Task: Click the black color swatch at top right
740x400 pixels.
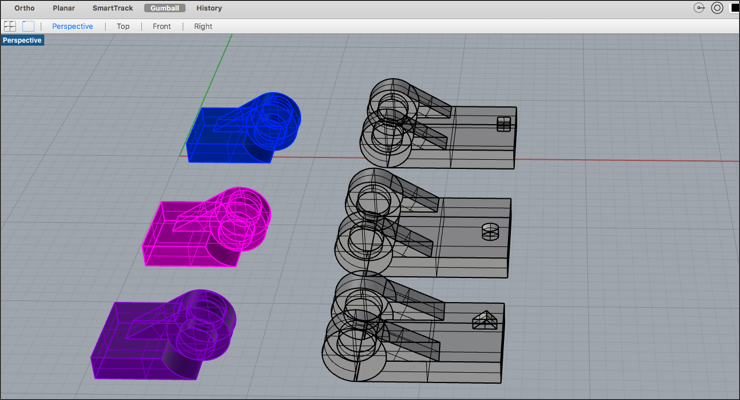Action: point(734,8)
